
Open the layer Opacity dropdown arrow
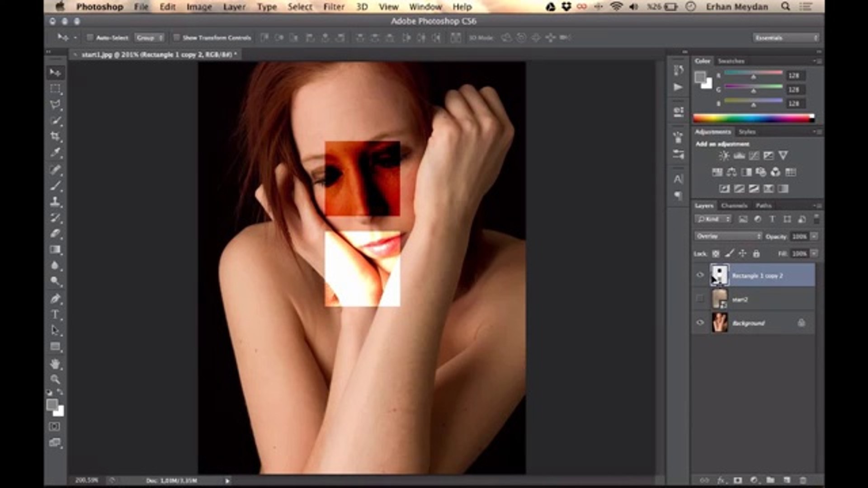click(814, 236)
